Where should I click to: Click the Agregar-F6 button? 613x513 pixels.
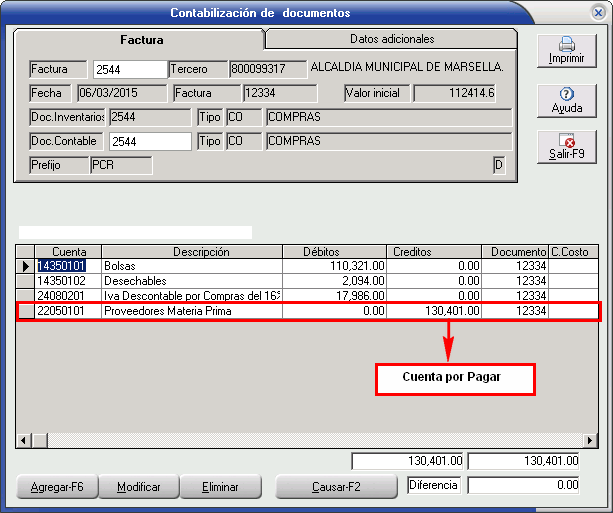click(x=56, y=486)
